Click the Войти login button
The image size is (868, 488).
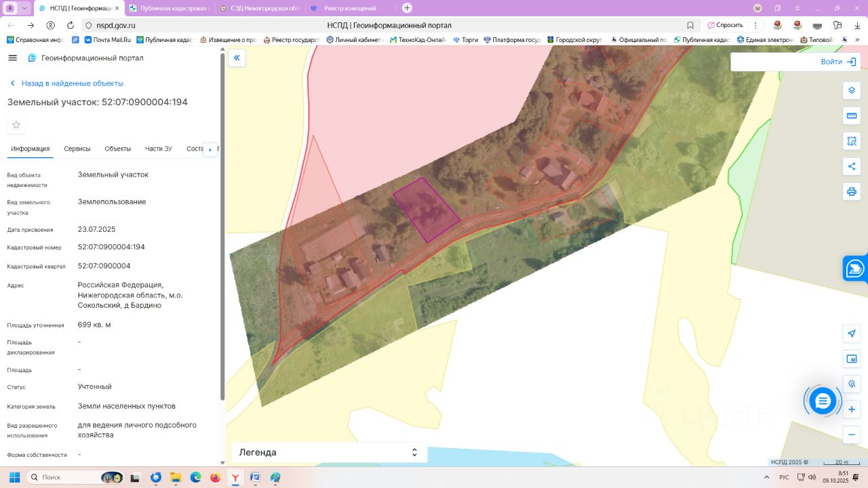pos(838,62)
